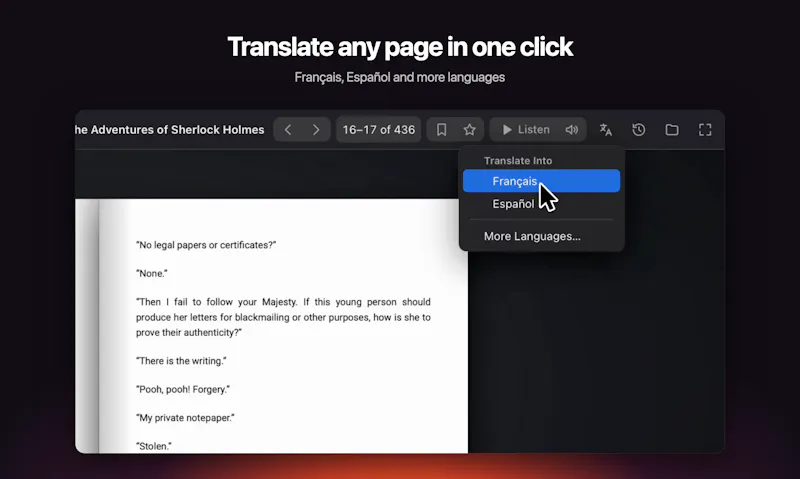
Task: Mark the book as favorite with the star icon
Action: click(469, 130)
